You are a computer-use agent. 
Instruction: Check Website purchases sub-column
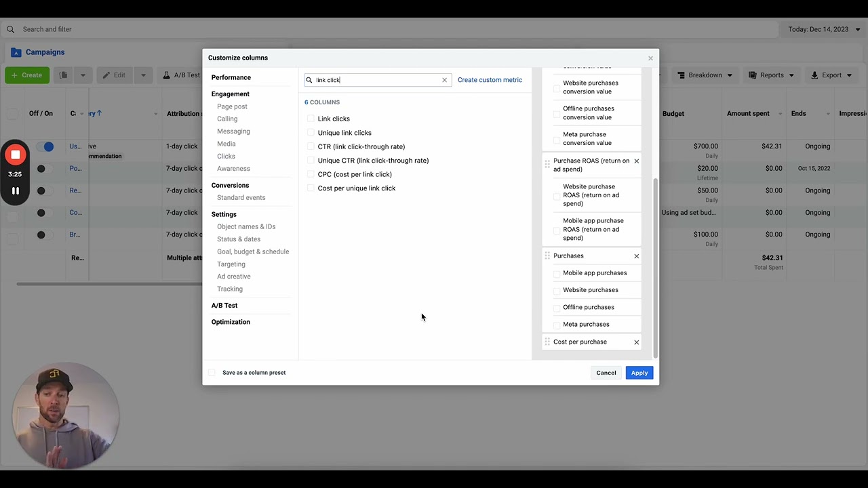click(557, 291)
